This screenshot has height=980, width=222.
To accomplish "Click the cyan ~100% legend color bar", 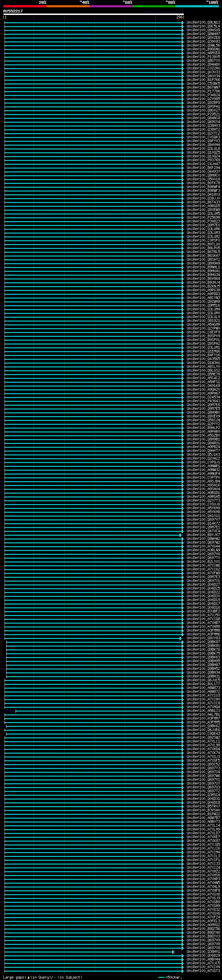I will point(197,6).
